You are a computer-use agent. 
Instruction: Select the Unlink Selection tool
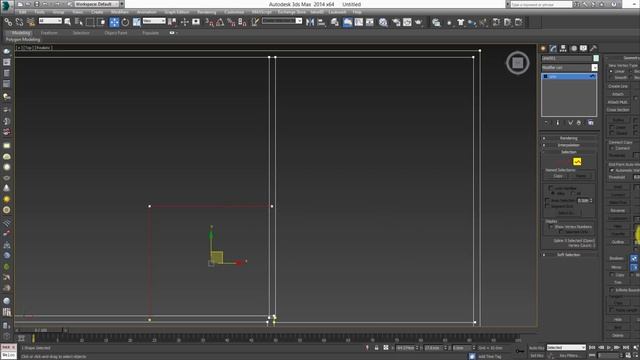[x=19, y=22]
